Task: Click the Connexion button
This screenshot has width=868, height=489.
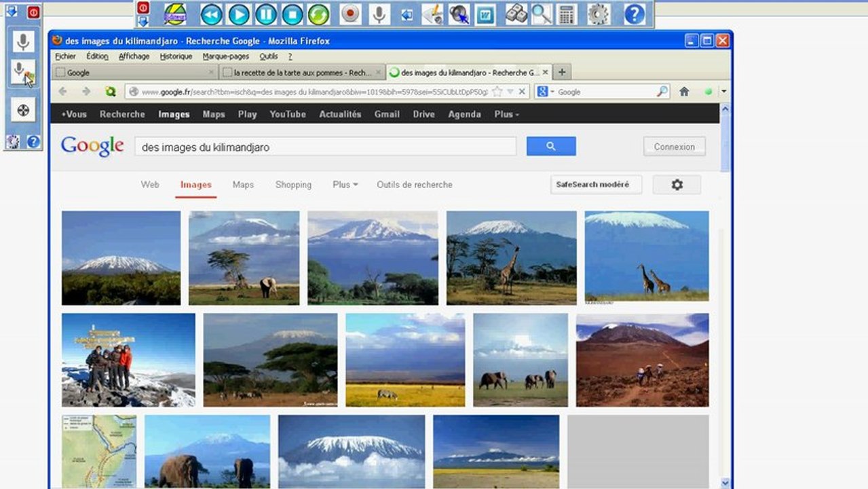Action: pyautogui.click(x=675, y=147)
